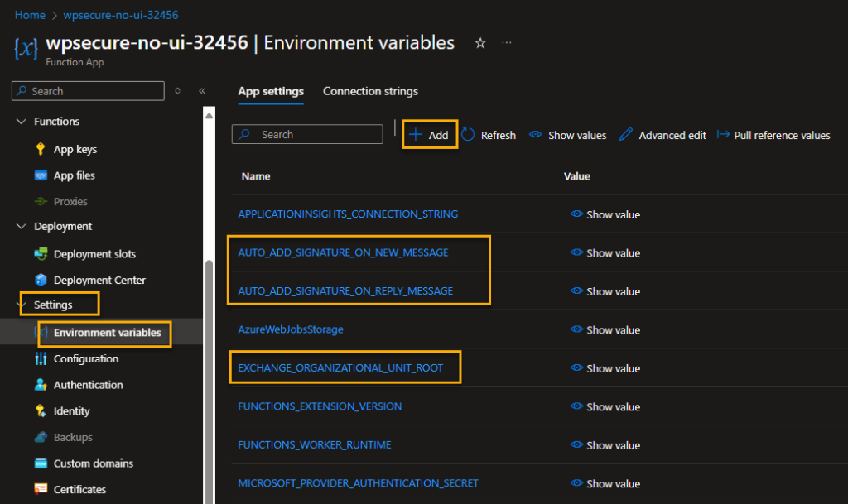Collapse the sidebar with double chevron
This screenshot has width=848, height=504.
[x=202, y=91]
